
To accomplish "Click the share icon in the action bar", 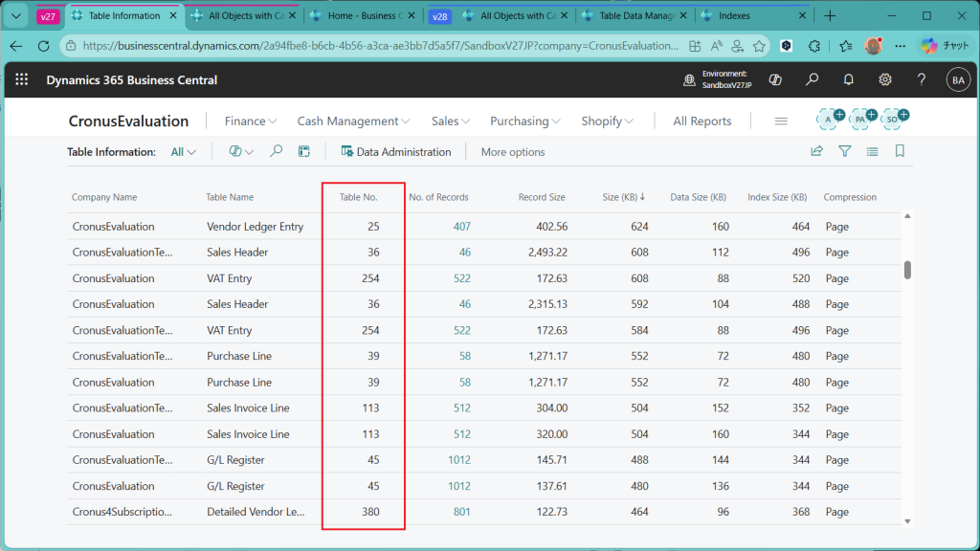I will coord(816,151).
